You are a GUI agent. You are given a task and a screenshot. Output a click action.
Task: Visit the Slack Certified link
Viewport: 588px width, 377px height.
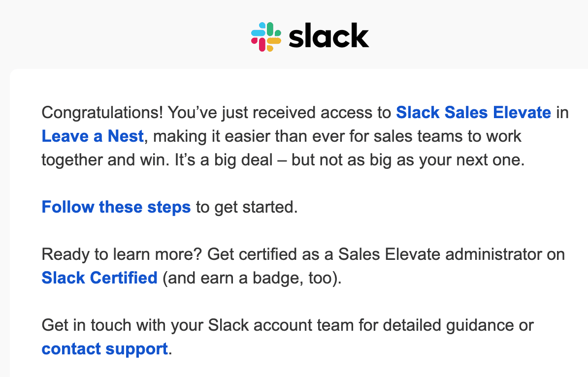(99, 278)
